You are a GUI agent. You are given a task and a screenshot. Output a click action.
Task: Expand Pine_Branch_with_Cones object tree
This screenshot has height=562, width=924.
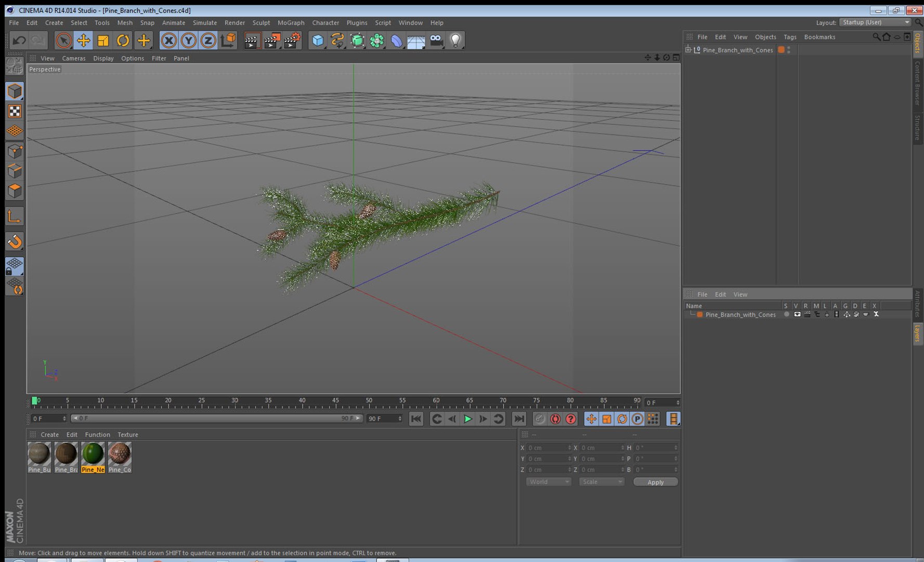688,50
